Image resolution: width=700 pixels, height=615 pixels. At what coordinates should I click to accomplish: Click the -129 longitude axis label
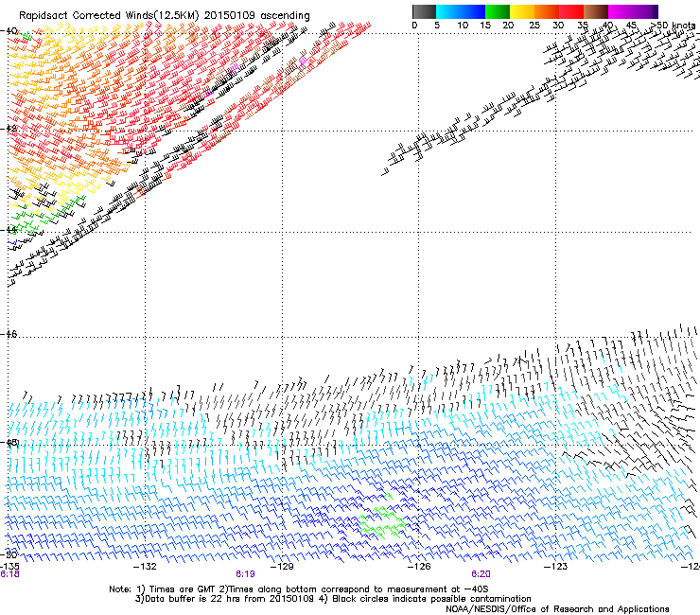(x=282, y=567)
